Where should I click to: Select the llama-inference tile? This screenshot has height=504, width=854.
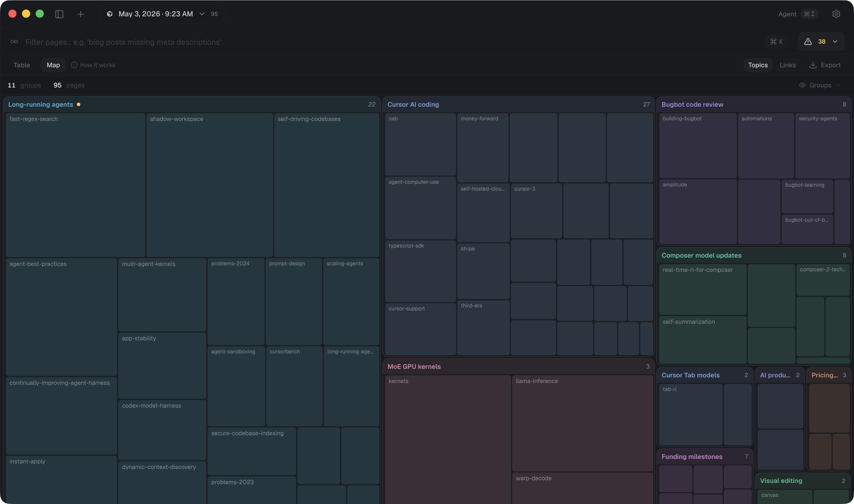[582, 423]
